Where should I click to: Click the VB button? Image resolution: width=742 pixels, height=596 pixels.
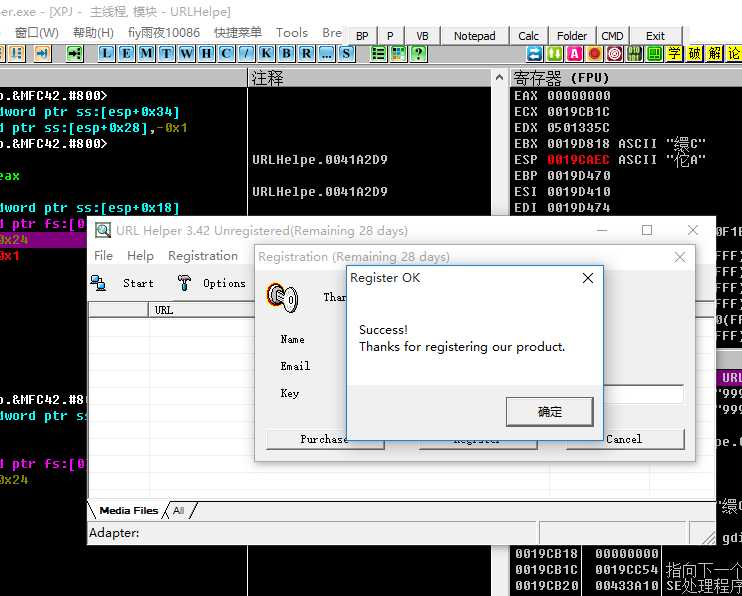(422, 36)
